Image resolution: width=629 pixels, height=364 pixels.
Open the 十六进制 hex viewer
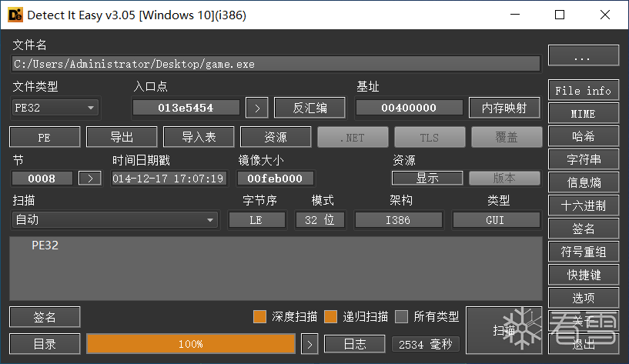[x=584, y=205]
